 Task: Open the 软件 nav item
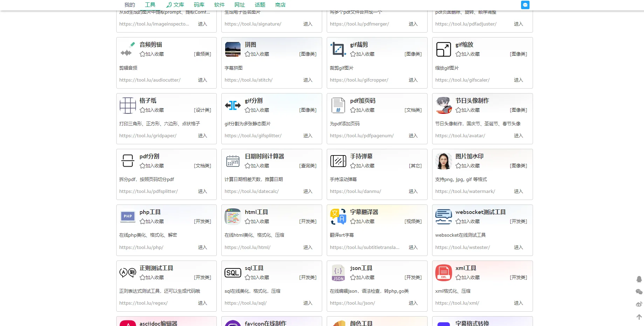coord(219,5)
